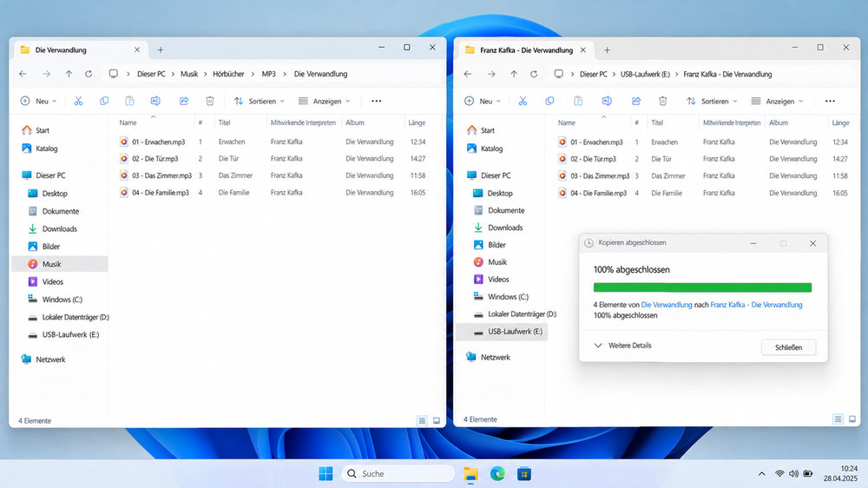Cut selection in the left Die Verwandlung window
Image resolution: width=868 pixels, height=488 pixels.
(x=78, y=101)
